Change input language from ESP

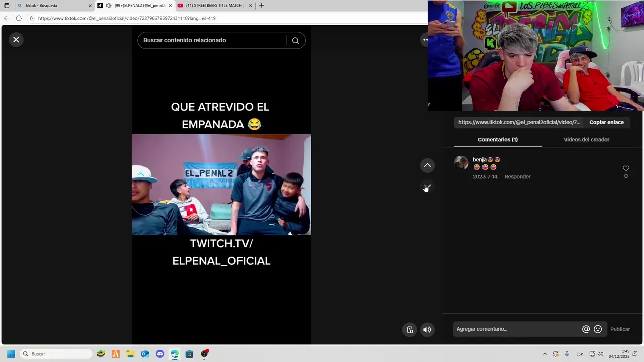point(580,354)
